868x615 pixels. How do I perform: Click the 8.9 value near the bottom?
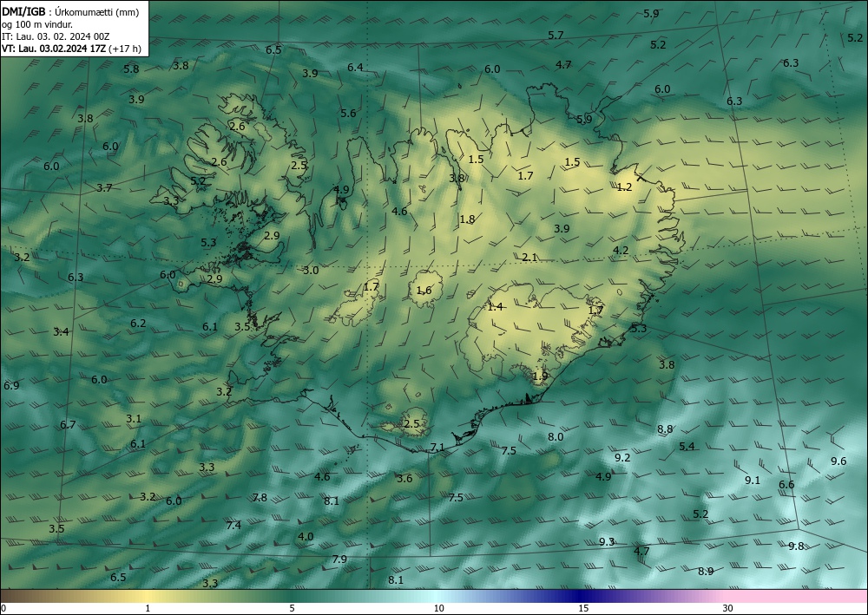[x=706, y=572]
